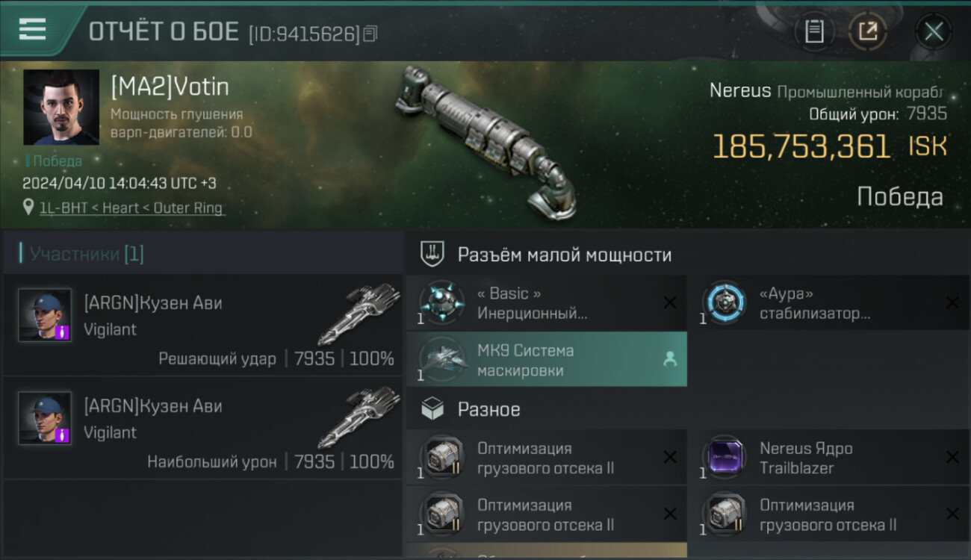Screen dimensions: 971x560
Task: Close the battle report window
Action: coord(934,31)
